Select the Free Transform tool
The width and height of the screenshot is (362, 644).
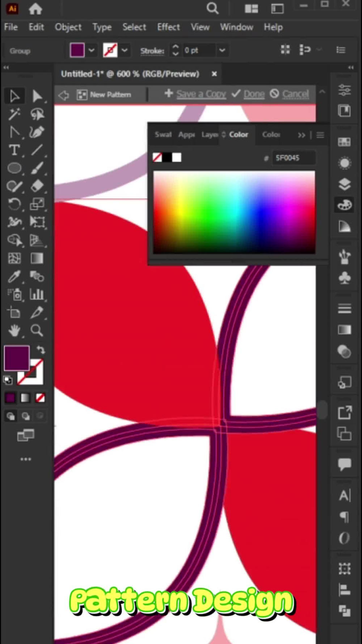tap(37, 222)
